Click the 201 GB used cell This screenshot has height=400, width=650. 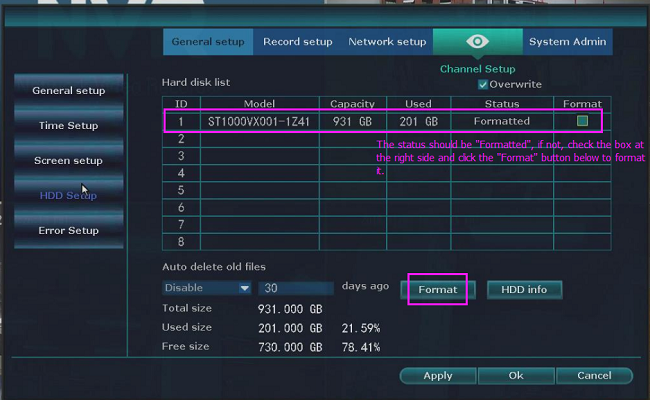coord(419,121)
